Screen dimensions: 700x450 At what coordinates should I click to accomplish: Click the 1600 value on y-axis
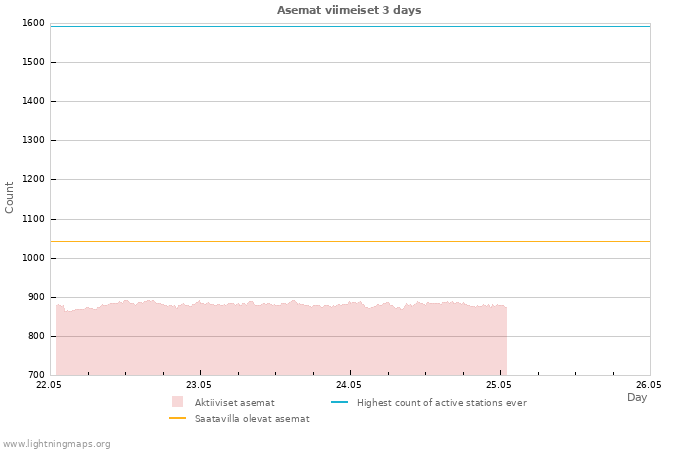coord(33,23)
